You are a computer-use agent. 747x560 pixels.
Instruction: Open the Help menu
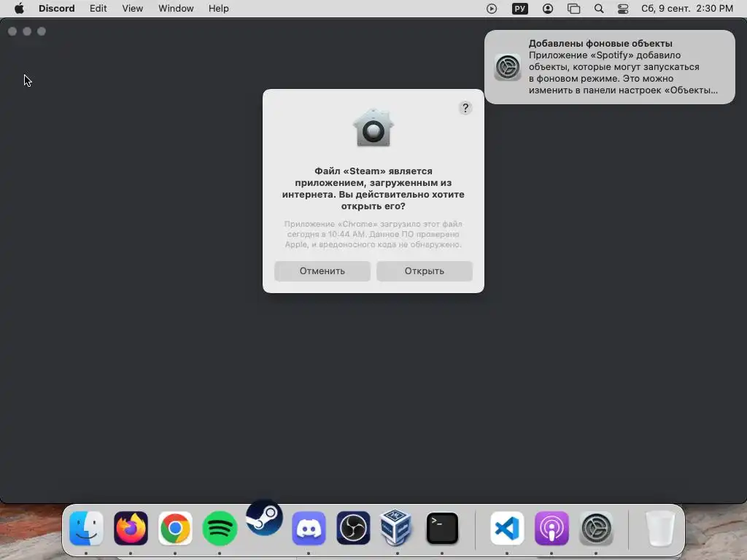pos(219,9)
